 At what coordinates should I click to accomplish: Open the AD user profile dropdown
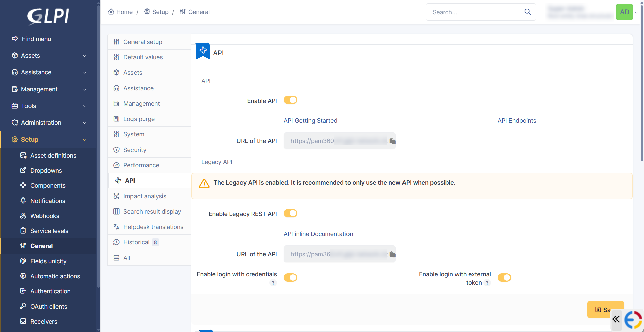point(627,12)
